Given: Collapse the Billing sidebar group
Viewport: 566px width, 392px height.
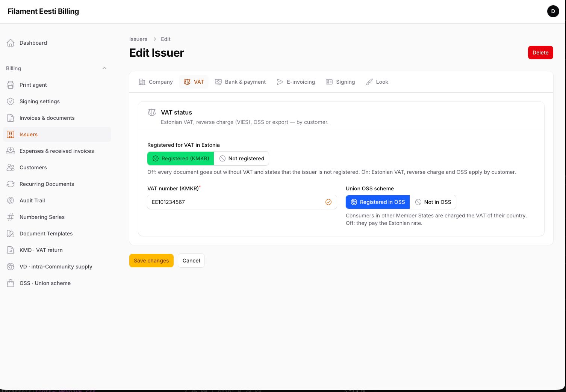Looking at the screenshot, I should tap(104, 68).
